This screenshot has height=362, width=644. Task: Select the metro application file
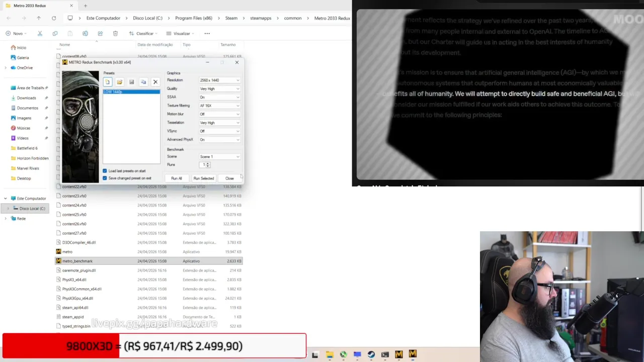point(149,251)
